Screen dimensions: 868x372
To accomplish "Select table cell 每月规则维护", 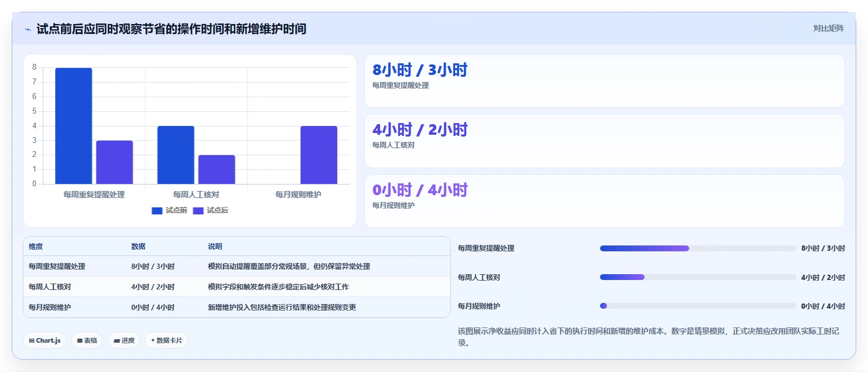I will (x=50, y=308).
